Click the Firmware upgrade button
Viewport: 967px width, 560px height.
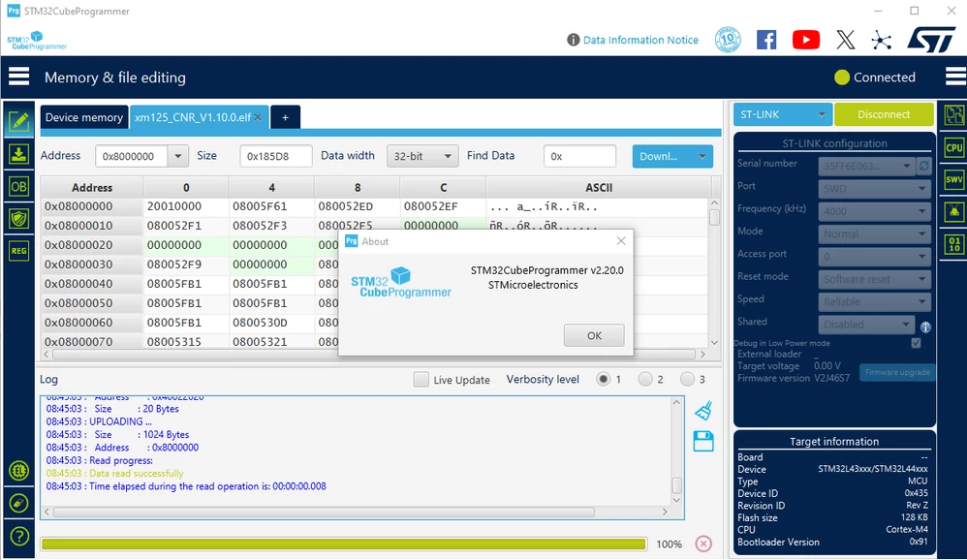[x=897, y=372]
